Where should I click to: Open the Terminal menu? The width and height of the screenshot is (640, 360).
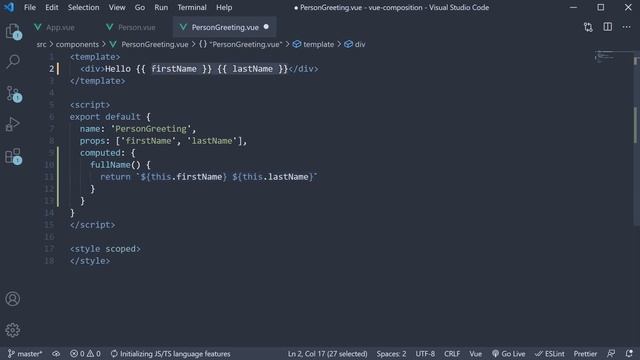(192, 7)
